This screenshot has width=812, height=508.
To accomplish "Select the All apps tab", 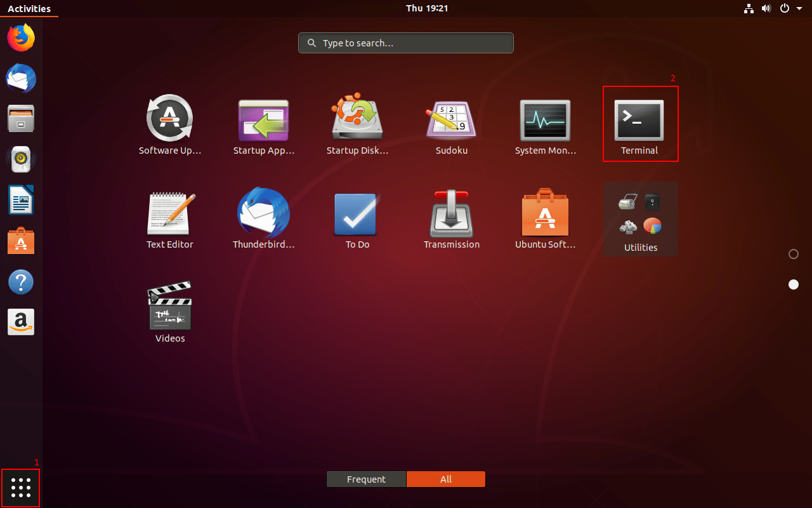I will click(x=446, y=479).
